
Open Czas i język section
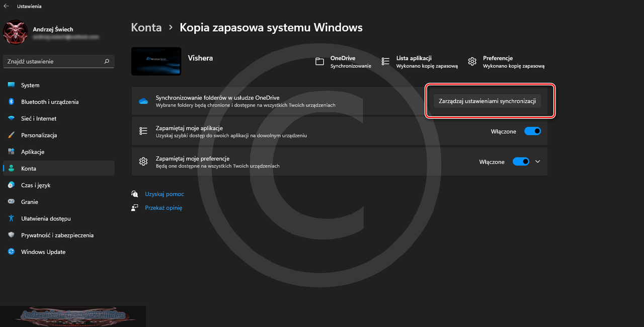59,185
